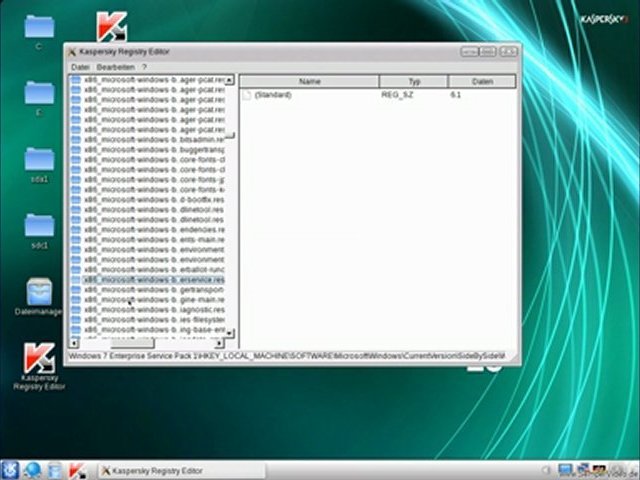The image size is (640, 480).
Task: Open the sda1 folder on desktop
Action: pos(39,160)
